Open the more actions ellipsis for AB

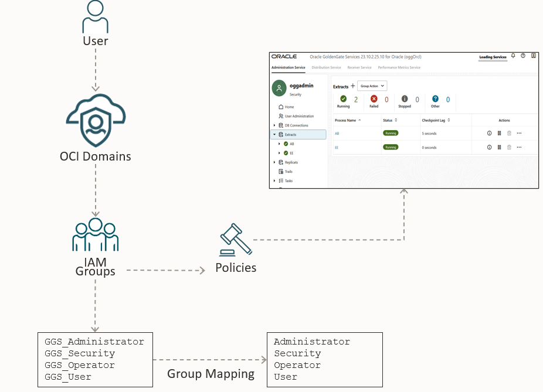pyautogui.click(x=519, y=133)
